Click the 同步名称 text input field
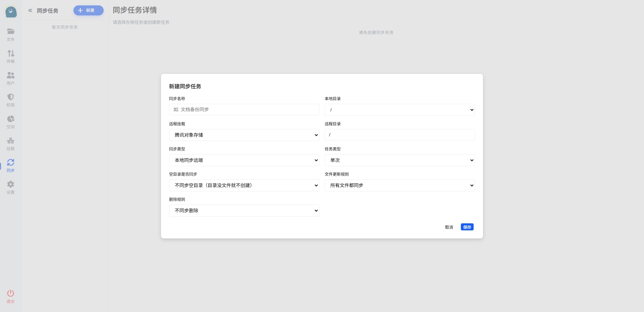This screenshot has width=644, height=312. 244,109
